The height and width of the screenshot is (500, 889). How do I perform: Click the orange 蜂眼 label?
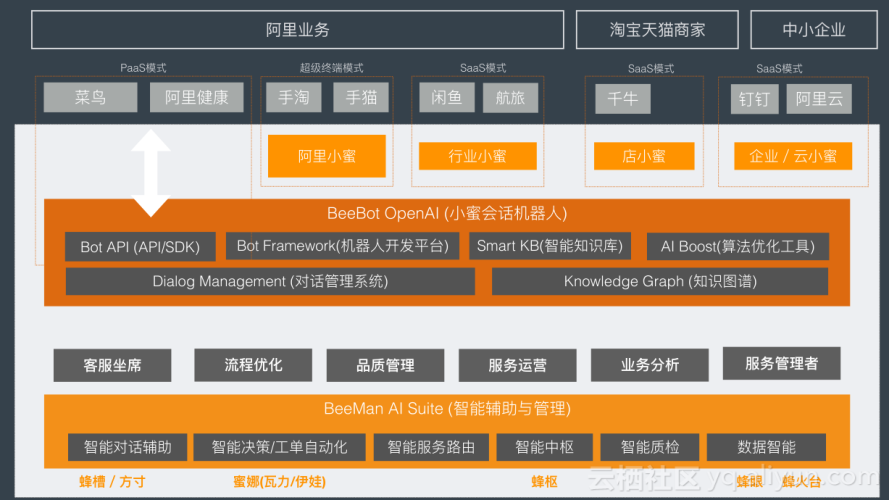(750, 482)
